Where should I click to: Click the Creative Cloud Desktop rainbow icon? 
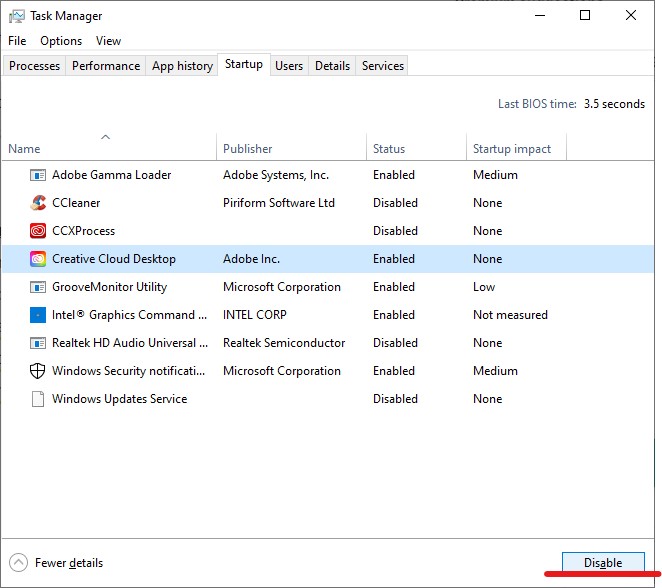[38, 259]
